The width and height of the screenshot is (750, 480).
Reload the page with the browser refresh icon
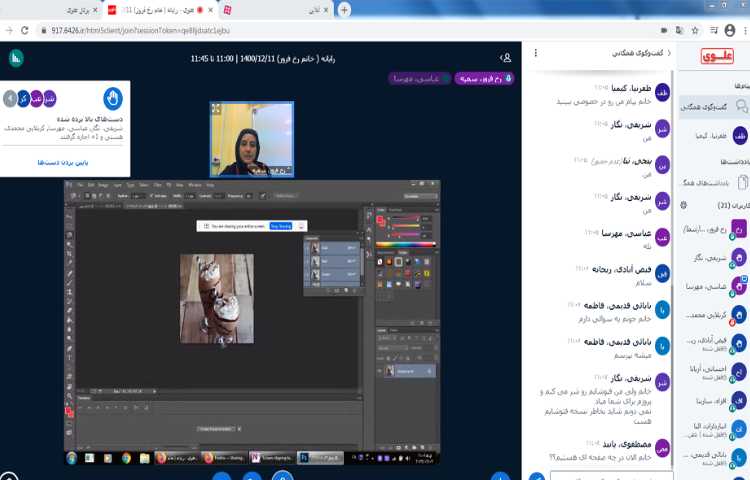tap(25, 30)
